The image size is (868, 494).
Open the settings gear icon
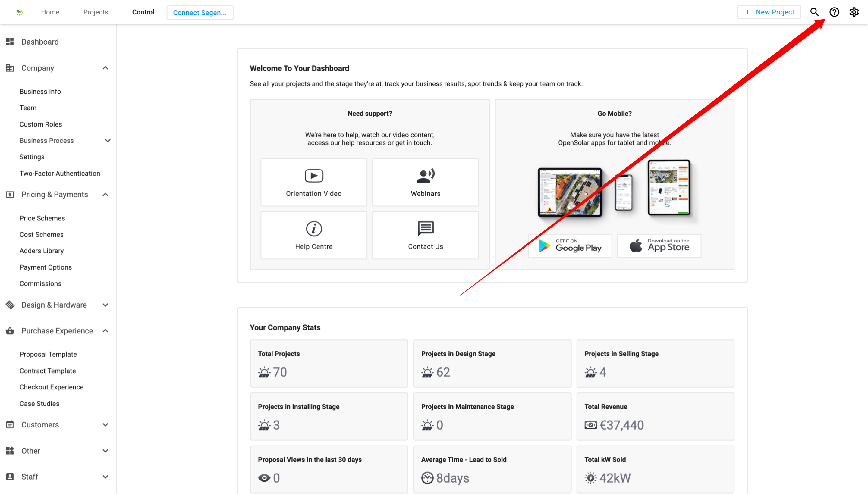[854, 12]
